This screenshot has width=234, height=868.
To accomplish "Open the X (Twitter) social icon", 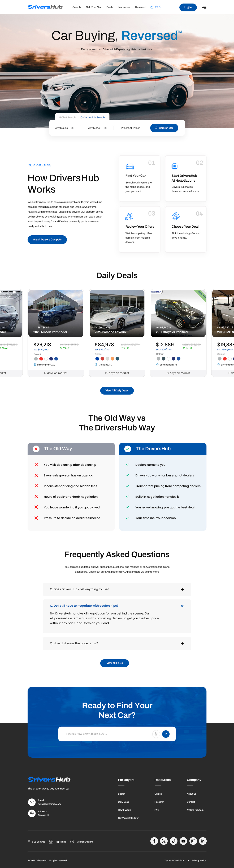I will 164,841.
